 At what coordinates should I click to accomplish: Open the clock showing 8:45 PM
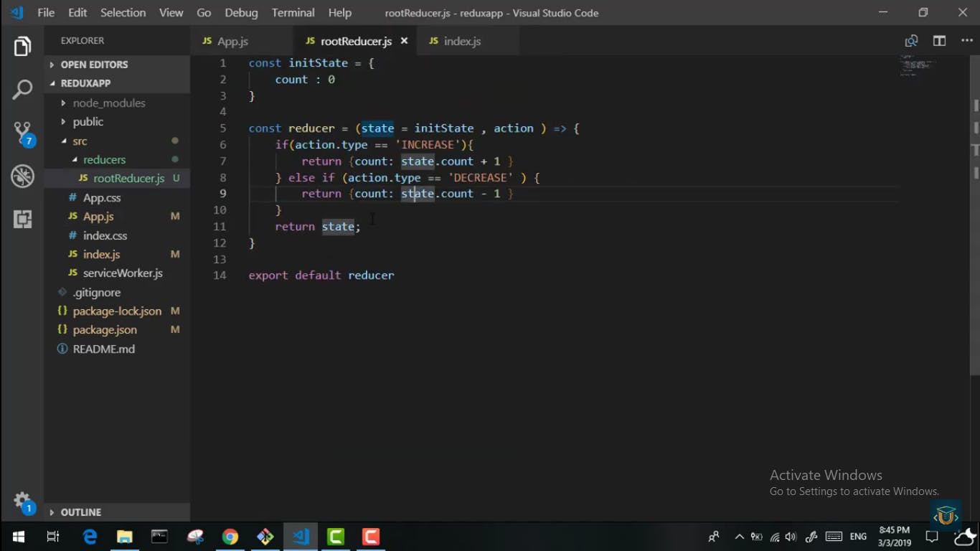tap(894, 537)
